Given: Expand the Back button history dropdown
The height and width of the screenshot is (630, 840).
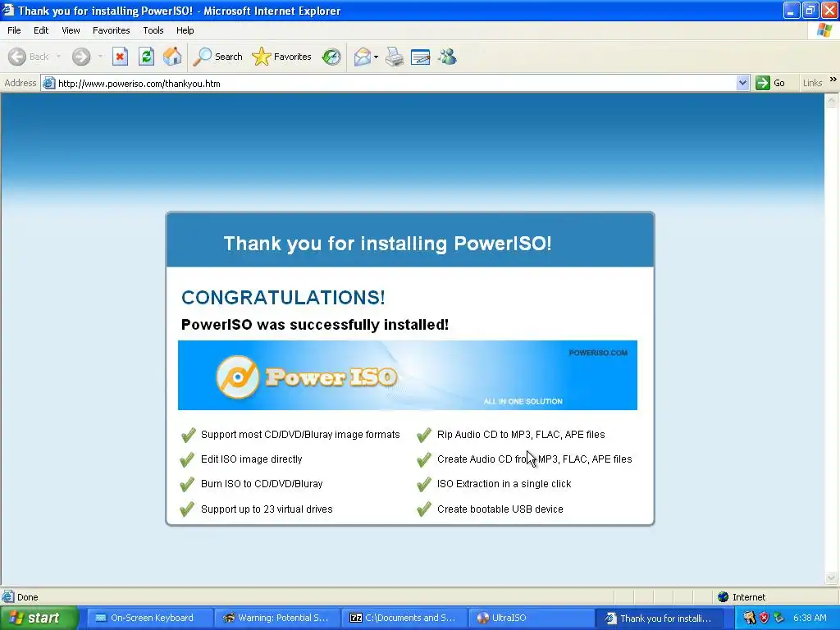Looking at the screenshot, I should coord(58,57).
